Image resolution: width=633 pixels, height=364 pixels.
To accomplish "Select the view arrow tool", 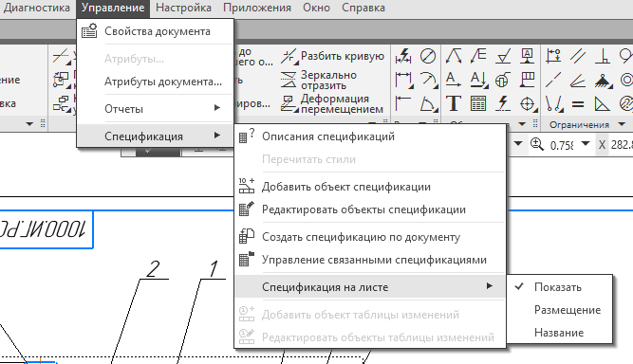I will (x=454, y=80).
